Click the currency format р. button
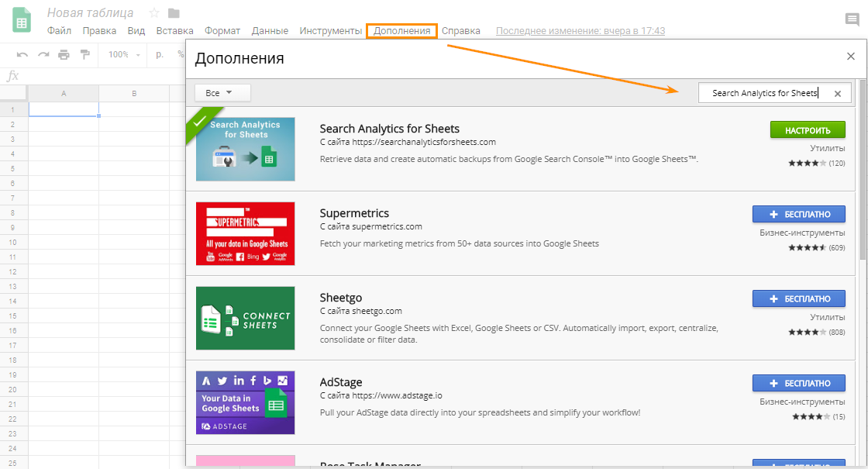This screenshot has width=868, height=469. (160, 54)
